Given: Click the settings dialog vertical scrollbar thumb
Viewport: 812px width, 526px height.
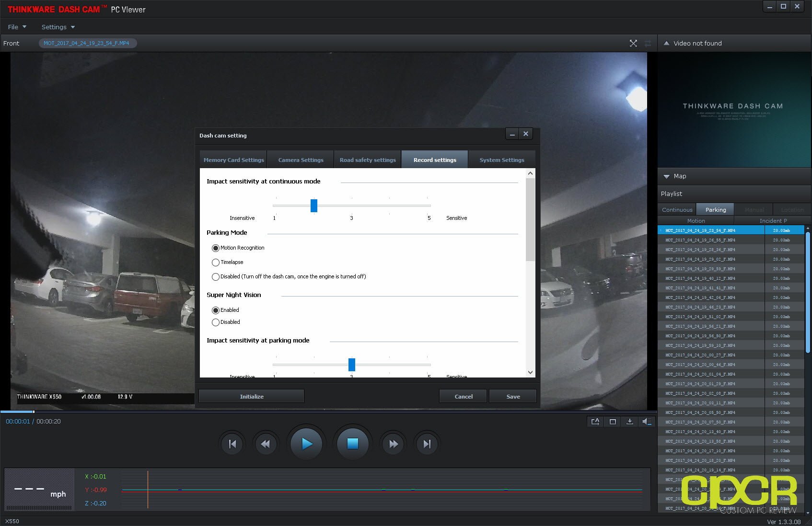Looking at the screenshot, I should tap(530, 220).
